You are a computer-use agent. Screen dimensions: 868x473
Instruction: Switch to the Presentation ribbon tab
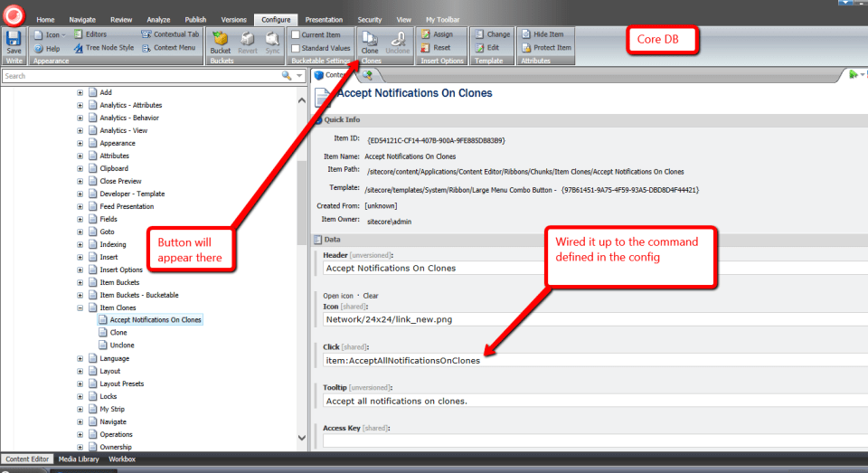point(324,19)
